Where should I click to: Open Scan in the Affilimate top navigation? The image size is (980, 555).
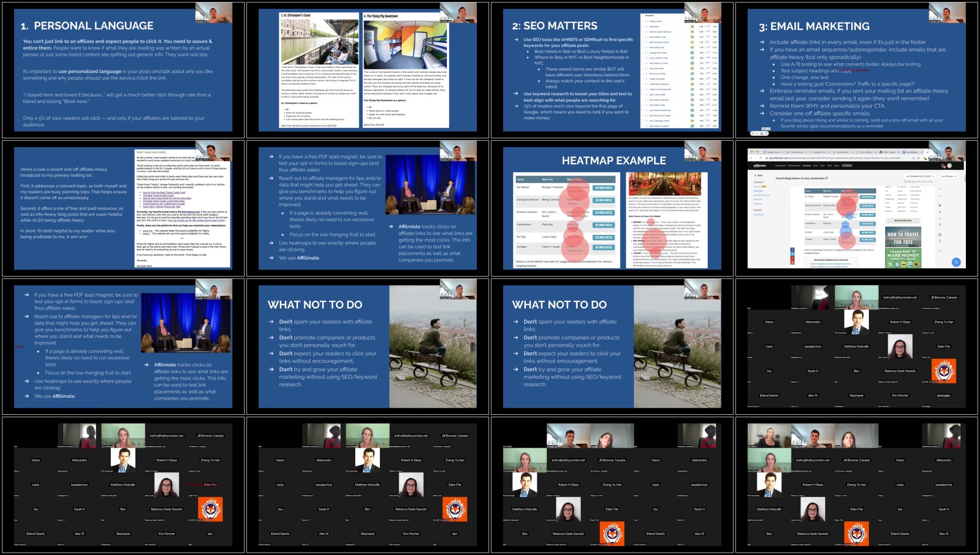point(822,165)
